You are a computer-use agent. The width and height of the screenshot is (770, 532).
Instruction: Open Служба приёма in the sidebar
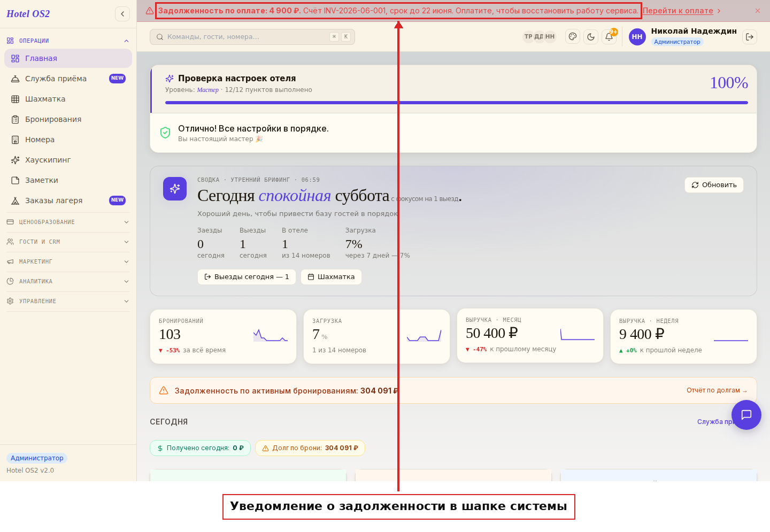coord(68,79)
